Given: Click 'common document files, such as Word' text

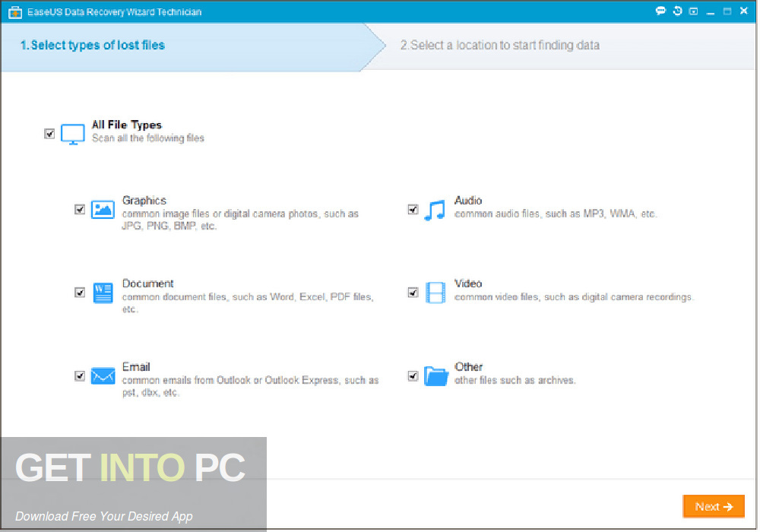Looking at the screenshot, I should (x=249, y=302).
